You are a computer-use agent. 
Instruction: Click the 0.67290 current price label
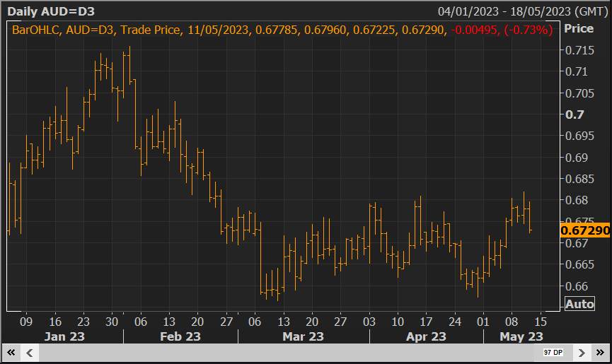coord(584,230)
